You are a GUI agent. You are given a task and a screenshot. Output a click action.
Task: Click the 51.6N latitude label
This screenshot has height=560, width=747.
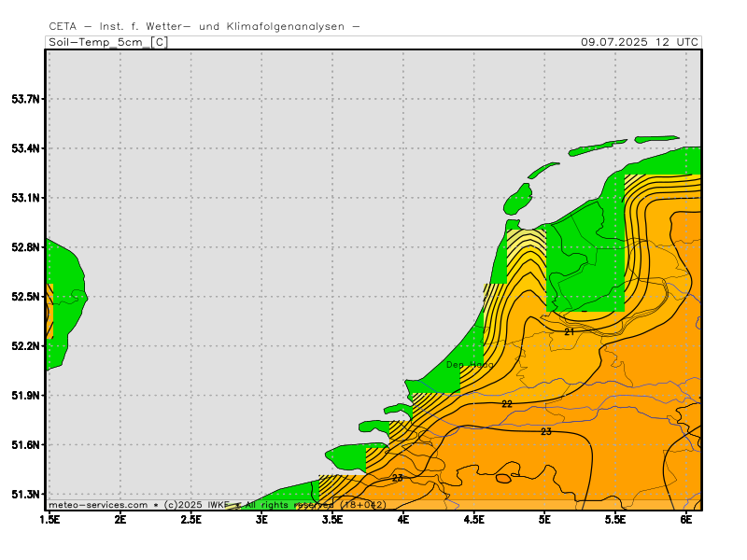tap(25, 445)
